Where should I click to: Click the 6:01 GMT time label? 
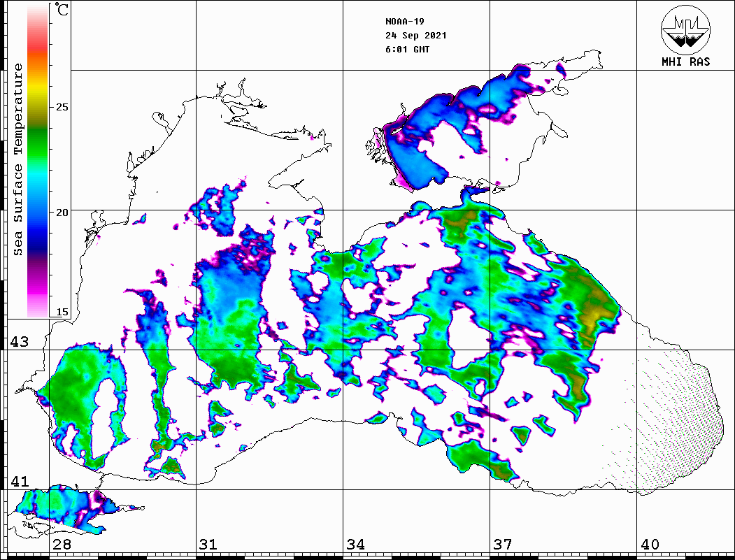[407, 49]
